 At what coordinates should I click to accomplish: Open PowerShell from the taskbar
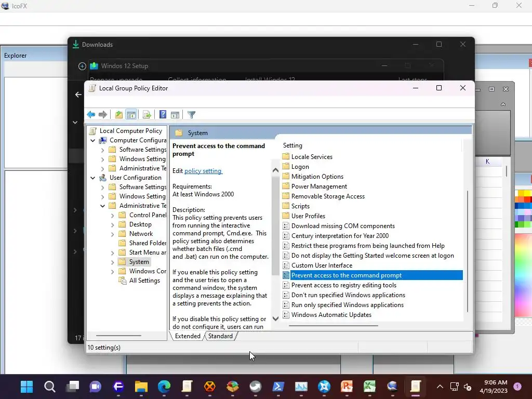[x=278, y=387]
